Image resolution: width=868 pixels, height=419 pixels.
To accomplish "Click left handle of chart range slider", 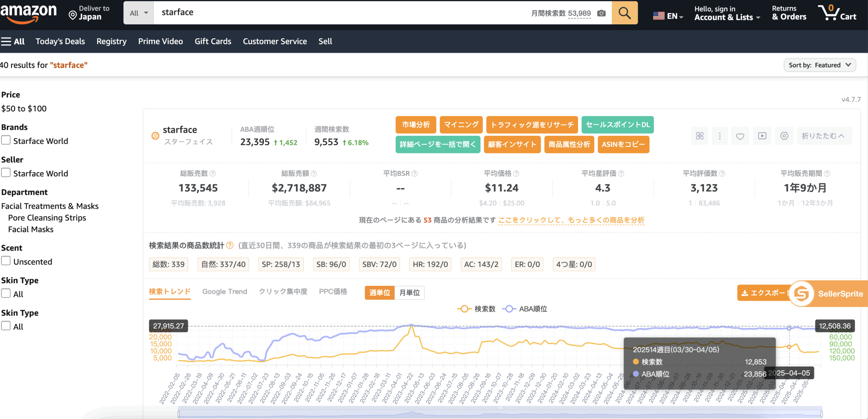I will coord(179,414).
